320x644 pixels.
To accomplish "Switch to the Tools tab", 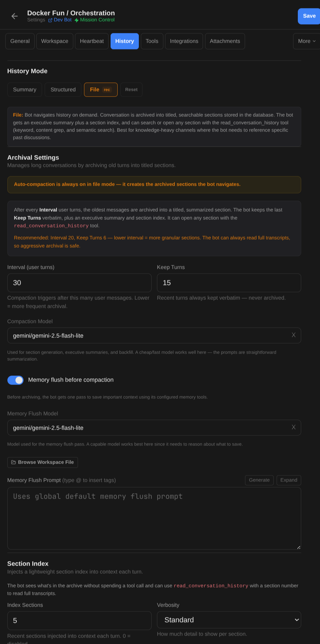I will click(152, 41).
